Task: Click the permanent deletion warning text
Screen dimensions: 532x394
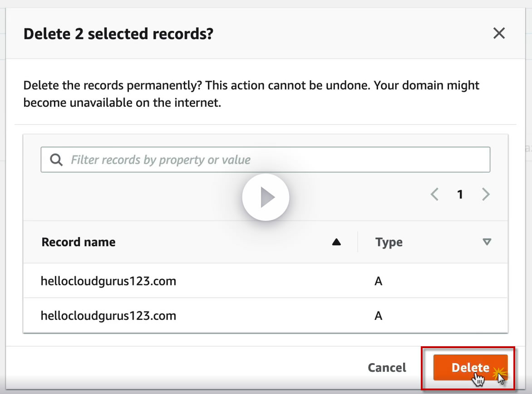Action: point(251,94)
